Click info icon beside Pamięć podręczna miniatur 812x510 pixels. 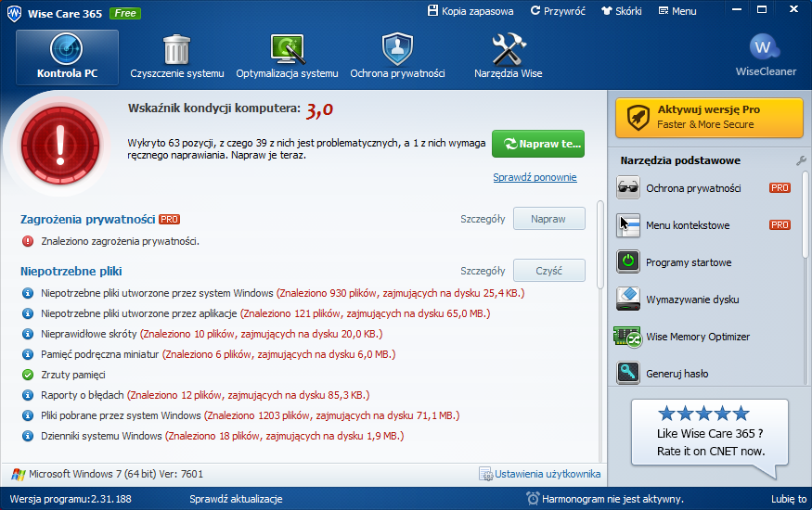pos(28,354)
